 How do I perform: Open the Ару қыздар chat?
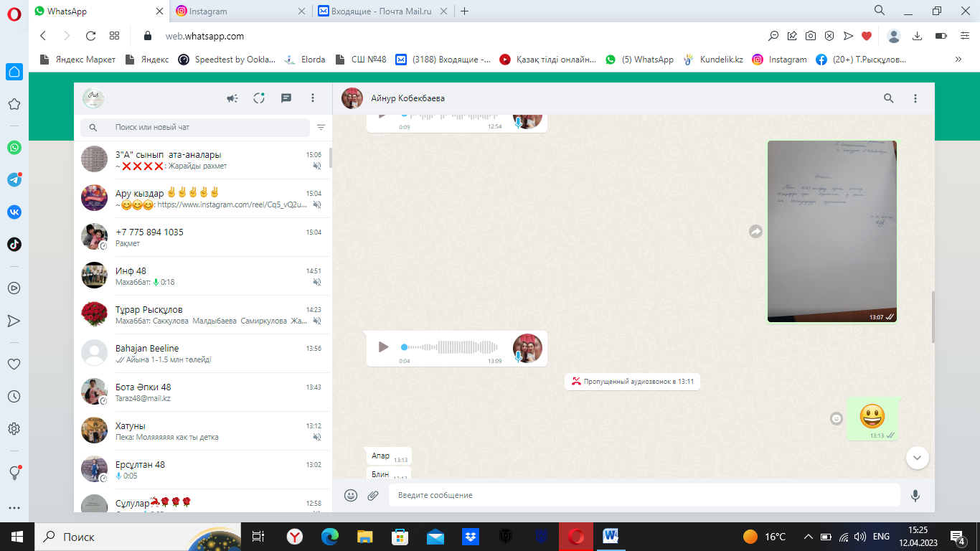(203, 199)
